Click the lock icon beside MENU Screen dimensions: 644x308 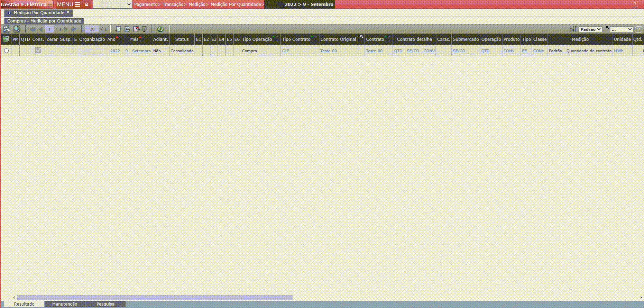[x=87, y=4]
